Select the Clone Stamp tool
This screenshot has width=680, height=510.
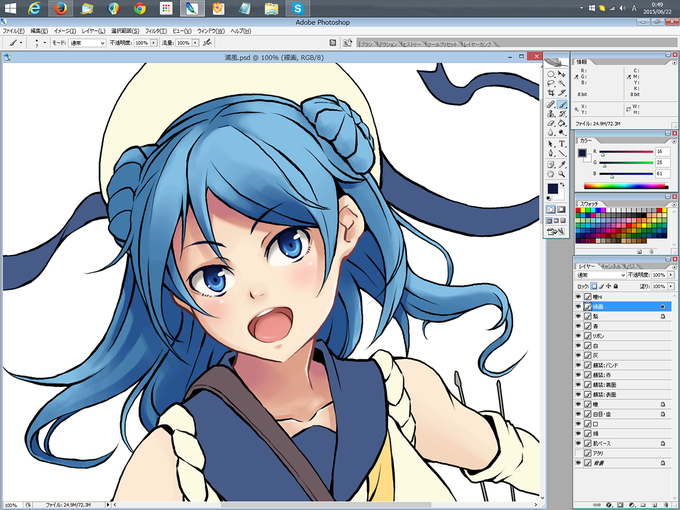pyautogui.click(x=551, y=114)
